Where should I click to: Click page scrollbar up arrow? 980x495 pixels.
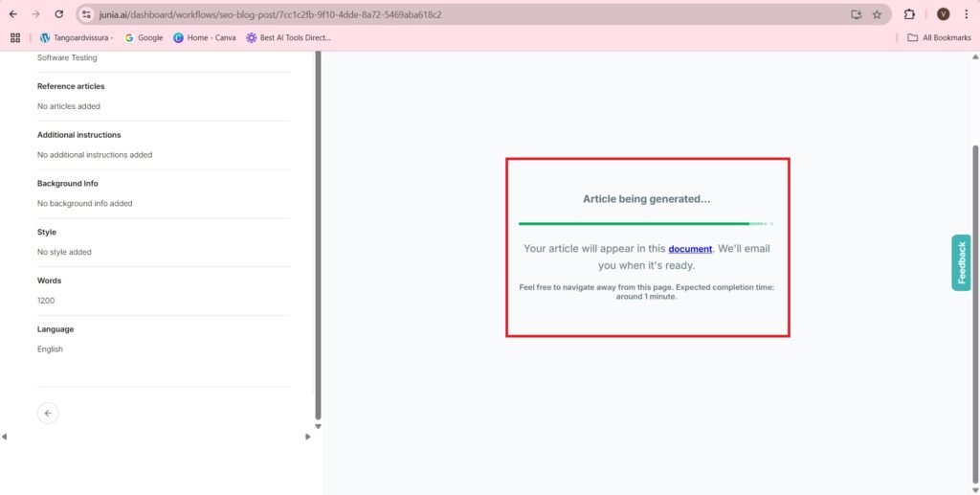975,56
